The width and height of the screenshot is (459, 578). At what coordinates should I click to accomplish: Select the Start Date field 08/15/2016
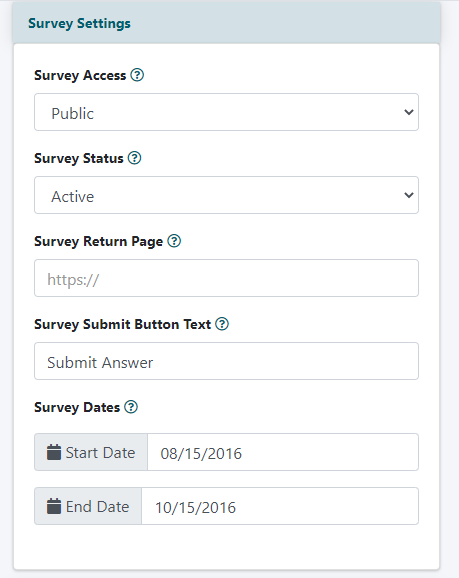tap(283, 452)
